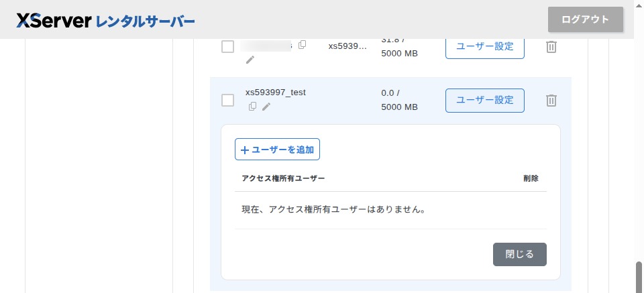Image resolution: width=644 pixels, height=293 pixels.
Task: Close the access user panel with 閉じる
Action: [519, 254]
